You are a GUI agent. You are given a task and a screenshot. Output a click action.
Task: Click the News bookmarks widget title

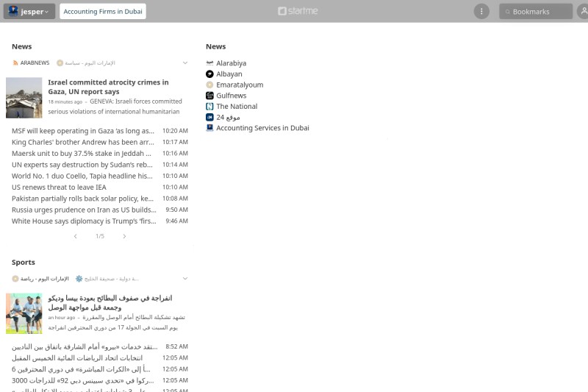tap(215, 46)
